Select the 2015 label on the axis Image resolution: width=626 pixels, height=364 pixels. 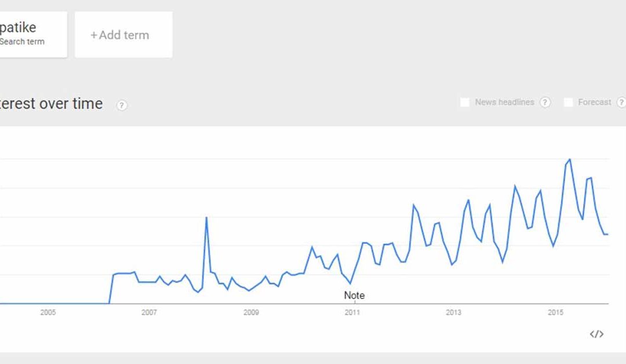pyautogui.click(x=555, y=313)
